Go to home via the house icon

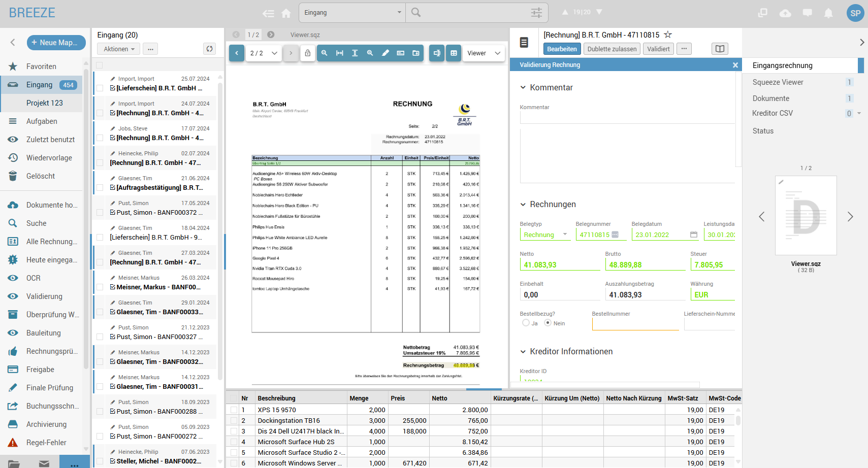click(x=286, y=13)
